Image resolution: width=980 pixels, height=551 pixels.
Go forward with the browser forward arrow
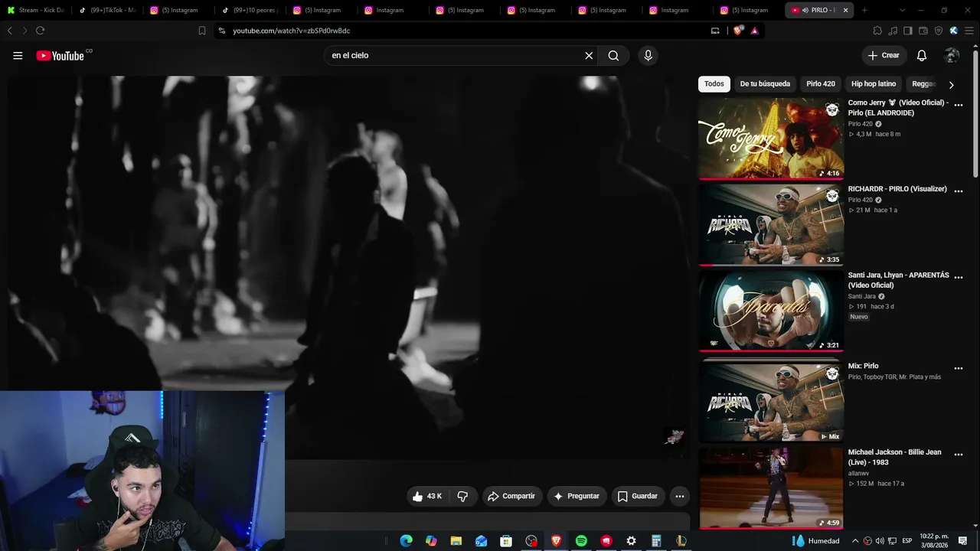pos(24,31)
